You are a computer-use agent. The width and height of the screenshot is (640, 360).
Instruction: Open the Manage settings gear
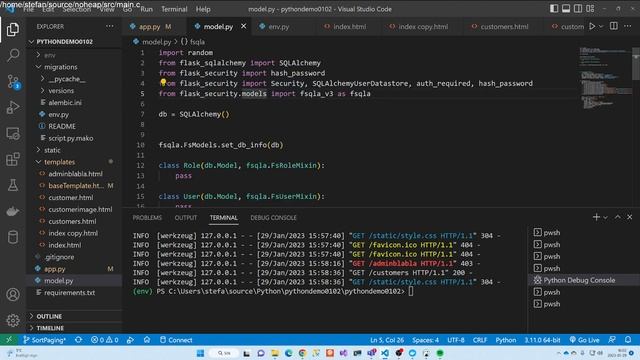point(13,320)
